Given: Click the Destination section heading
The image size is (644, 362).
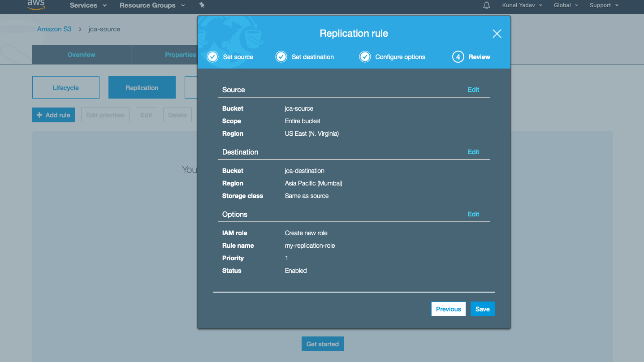Looking at the screenshot, I should (240, 152).
